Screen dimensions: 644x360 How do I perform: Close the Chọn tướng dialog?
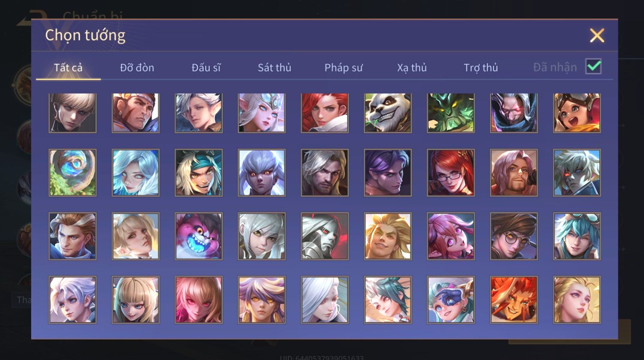tap(597, 36)
